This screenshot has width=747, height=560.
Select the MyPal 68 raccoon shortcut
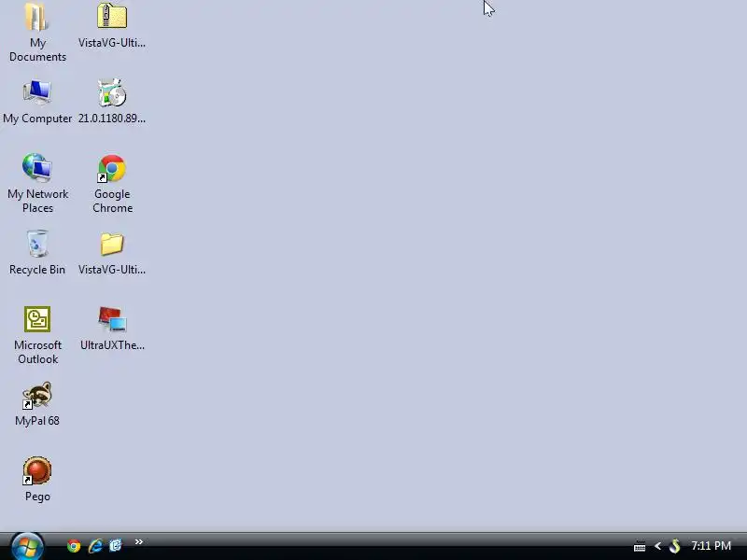tap(37, 404)
